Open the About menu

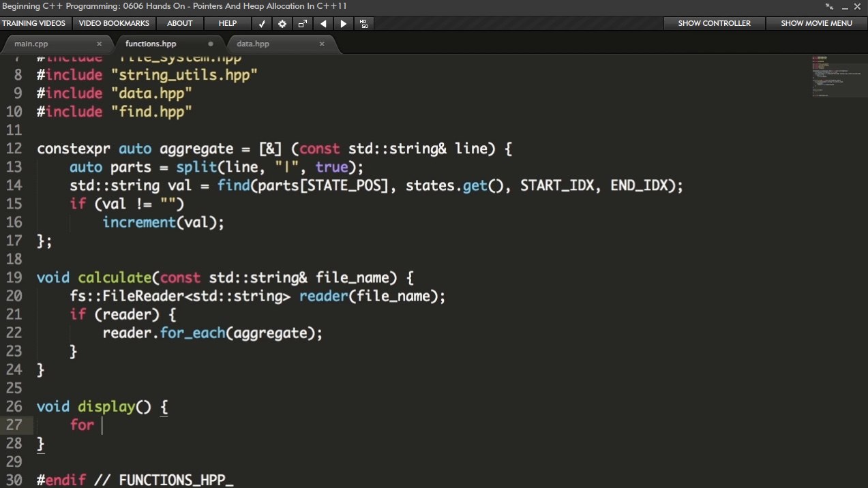[x=180, y=23]
